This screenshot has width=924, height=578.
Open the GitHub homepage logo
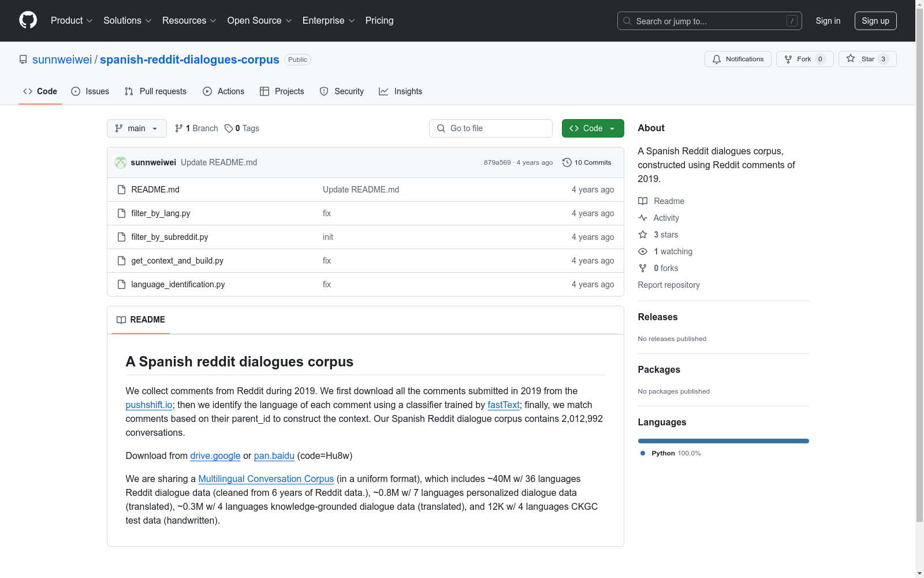[x=28, y=20]
